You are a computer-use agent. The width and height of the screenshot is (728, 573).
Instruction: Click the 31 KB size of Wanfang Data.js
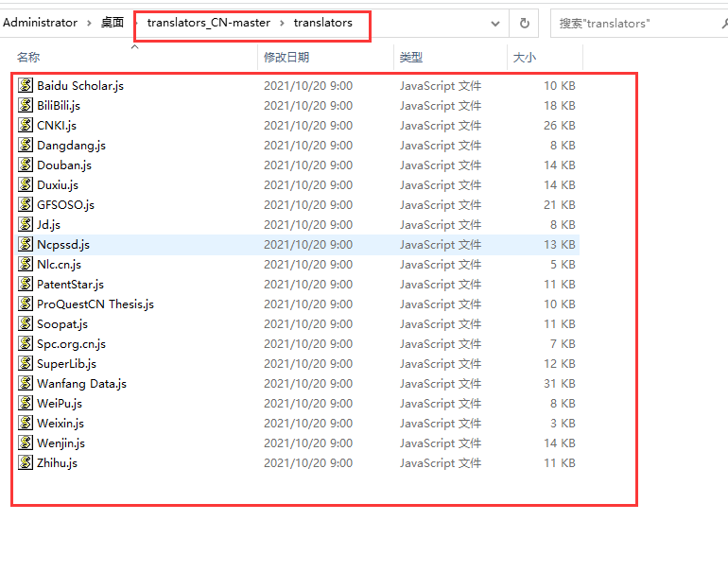560,384
